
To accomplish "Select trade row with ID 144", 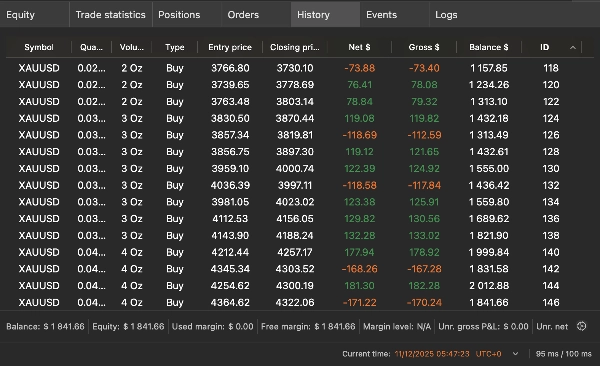I will 300,286.
